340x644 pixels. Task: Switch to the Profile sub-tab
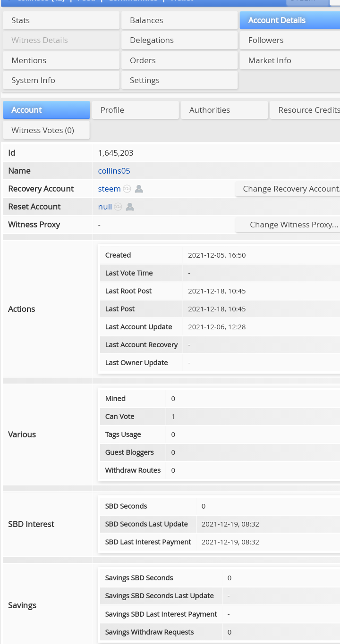135,110
